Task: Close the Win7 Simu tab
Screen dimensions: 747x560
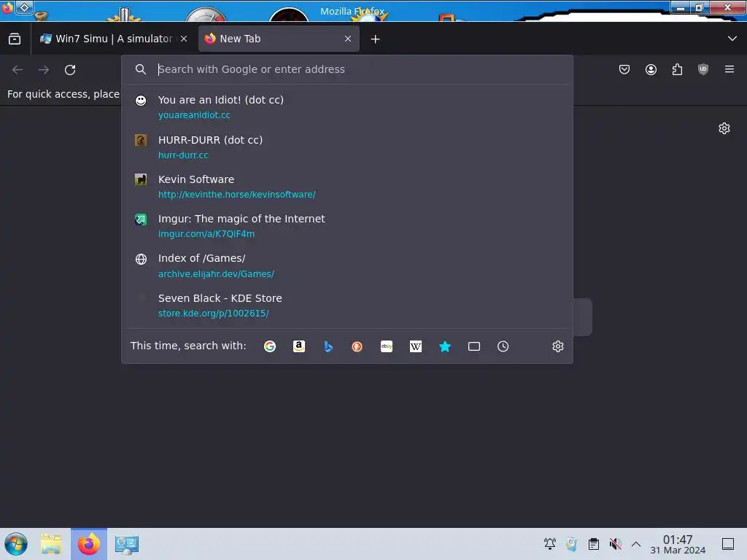Action: tap(184, 39)
